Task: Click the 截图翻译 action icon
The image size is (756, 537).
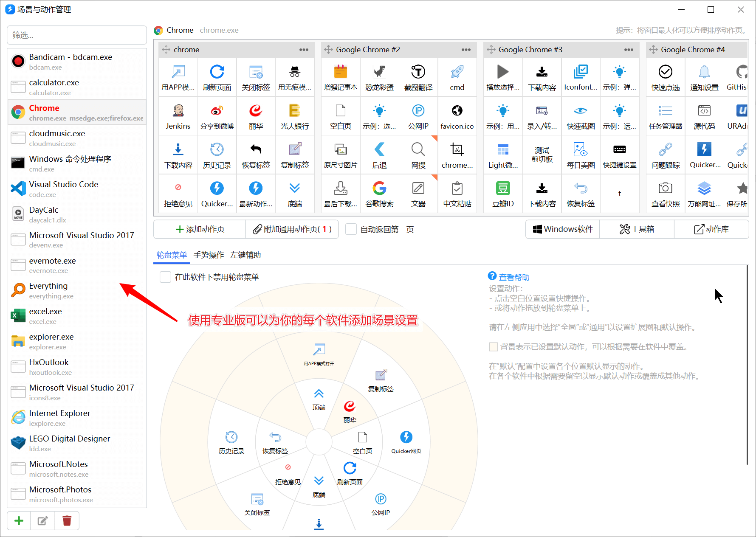Action: point(418,72)
